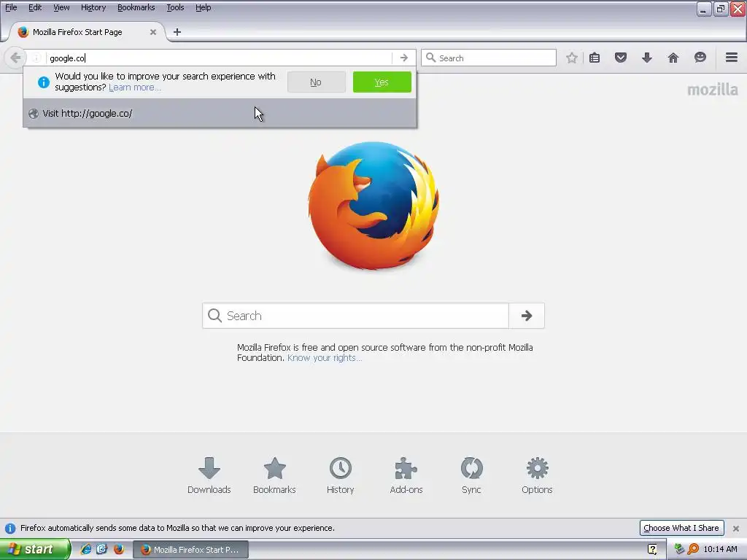Screen dimensions: 747x560
Task: Go to the Home page icon
Action: click(673, 58)
